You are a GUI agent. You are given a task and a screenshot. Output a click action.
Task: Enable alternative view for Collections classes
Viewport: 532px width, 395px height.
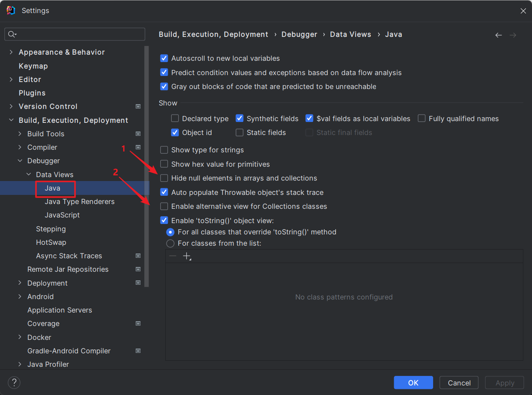click(x=164, y=206)
